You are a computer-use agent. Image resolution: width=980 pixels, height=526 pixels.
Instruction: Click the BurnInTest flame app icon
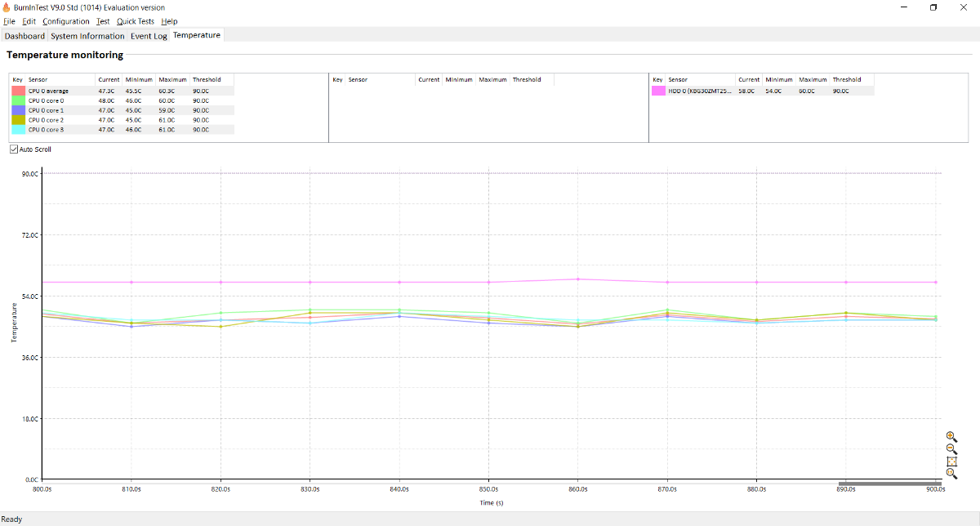click(7, 7)
